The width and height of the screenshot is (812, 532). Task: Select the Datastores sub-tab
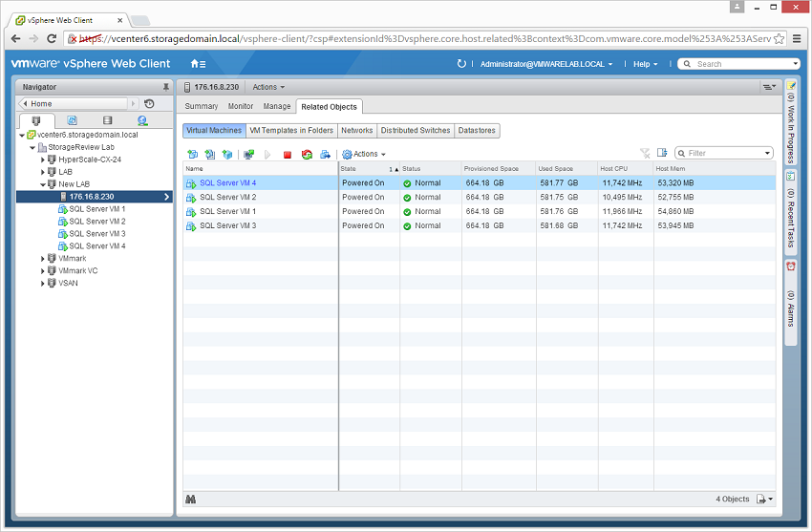(x=477, y=131)
